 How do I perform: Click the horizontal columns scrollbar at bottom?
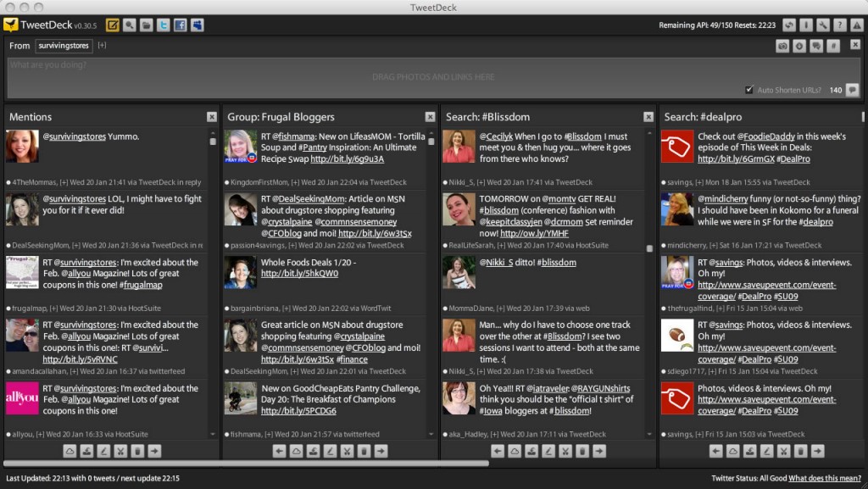pyautogui.click(x=246, y=464)
